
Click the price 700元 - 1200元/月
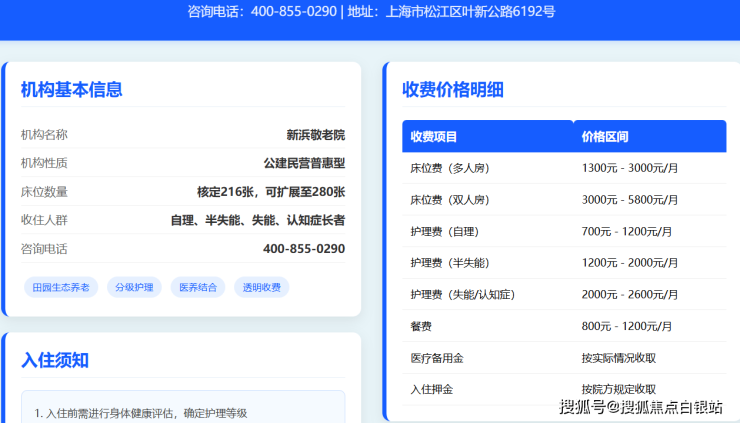[x=626, y=231]
